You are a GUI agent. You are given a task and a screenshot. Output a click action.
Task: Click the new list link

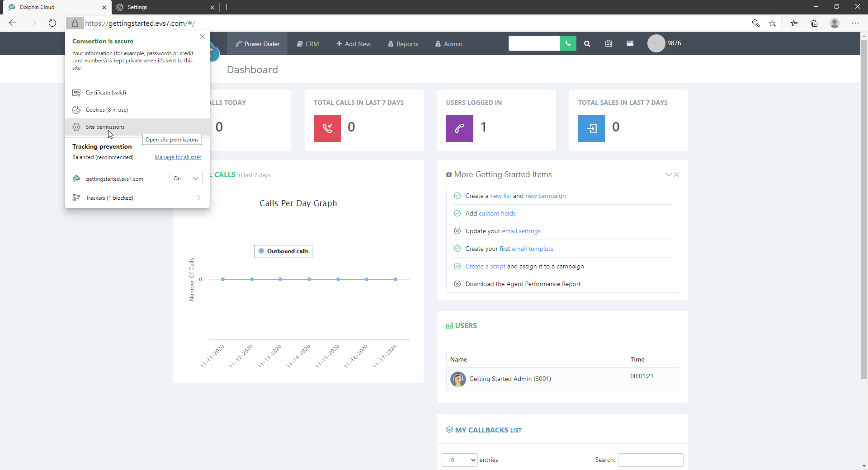pos(501,196)
